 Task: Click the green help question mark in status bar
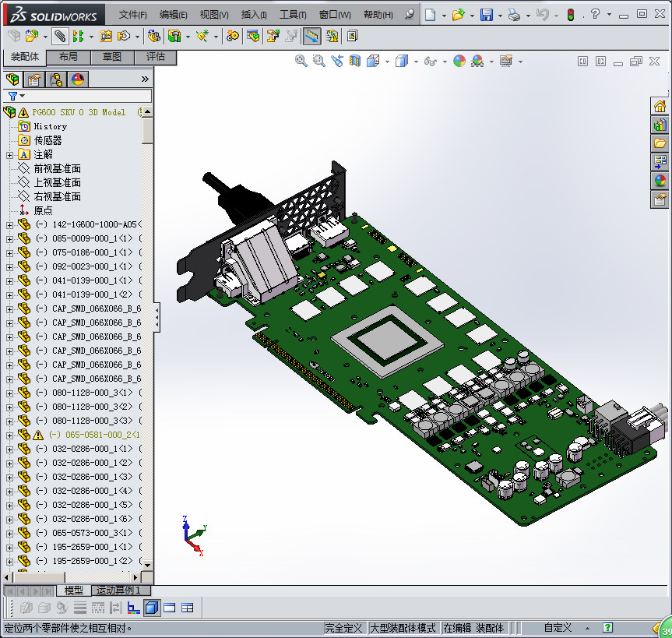coord(607,628)
